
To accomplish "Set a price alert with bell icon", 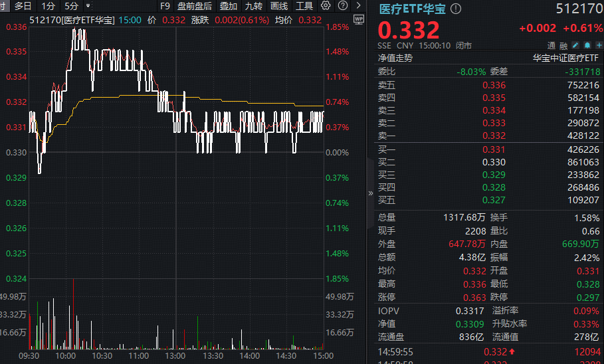I will tap(586, 46).
